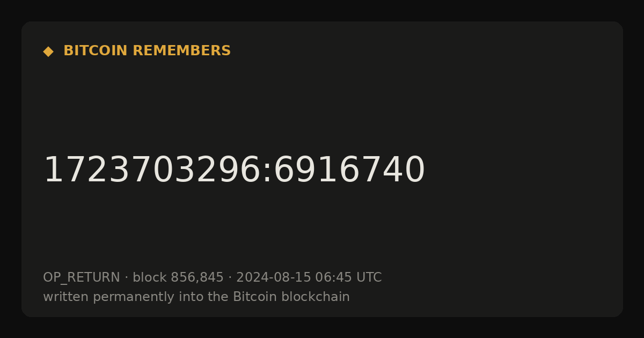The image size is (644, 338).
Task: Select the word REMEMBERS in the header
Action: point(181,51)
